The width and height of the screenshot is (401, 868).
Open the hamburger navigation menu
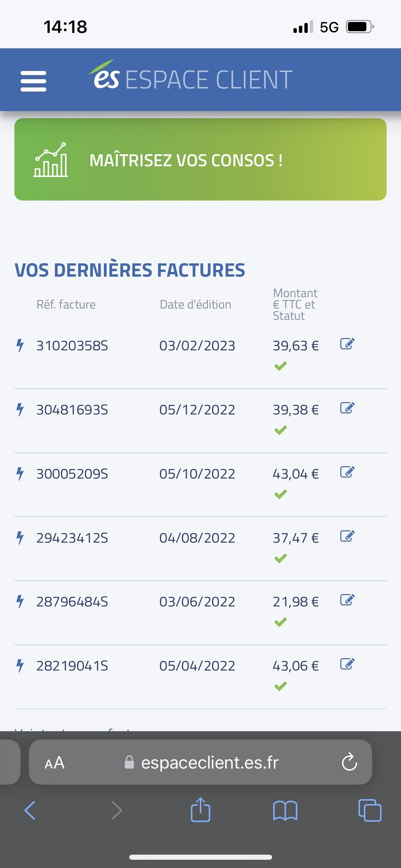tap(33, 81)
